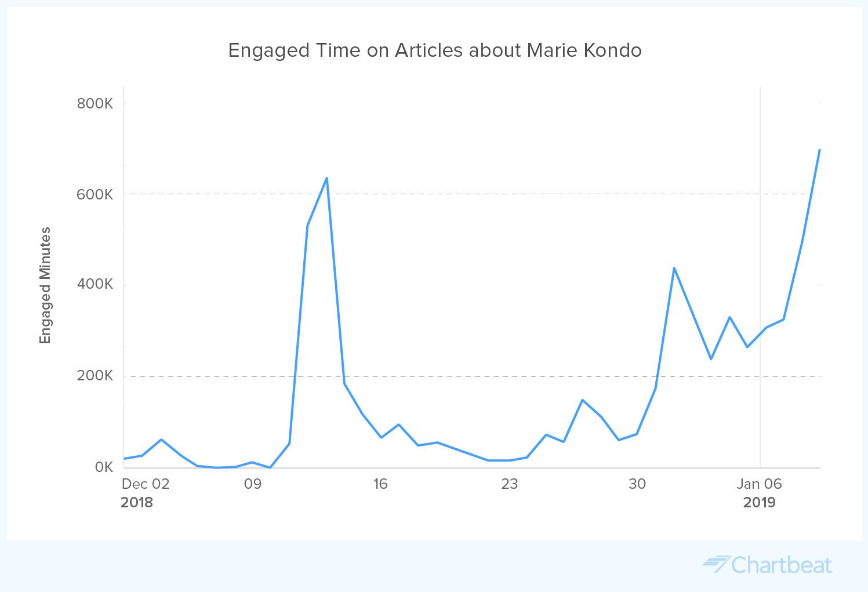Screen dimensions: 868x592
Task: Click the Chartbeat wordmark text
Action: pos(782,565)
